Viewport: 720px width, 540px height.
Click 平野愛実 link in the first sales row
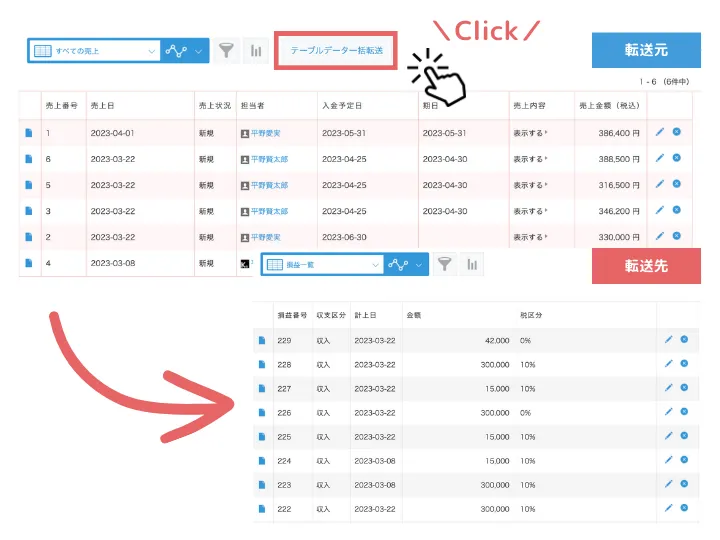click(x=264, y=132)
